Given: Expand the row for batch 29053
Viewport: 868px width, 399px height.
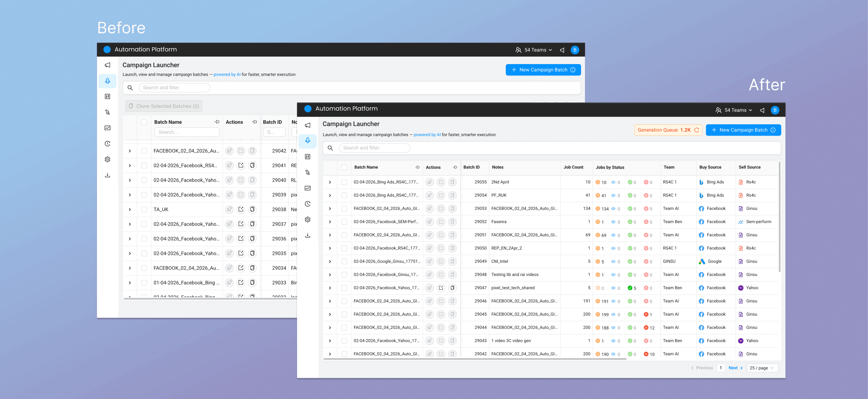Looking at the screenshot, I should point(330,209).
